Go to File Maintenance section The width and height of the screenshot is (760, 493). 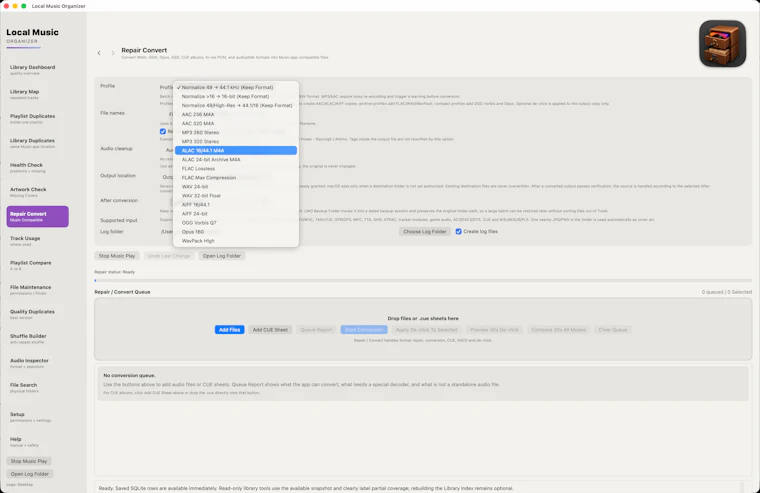point(37,290)
